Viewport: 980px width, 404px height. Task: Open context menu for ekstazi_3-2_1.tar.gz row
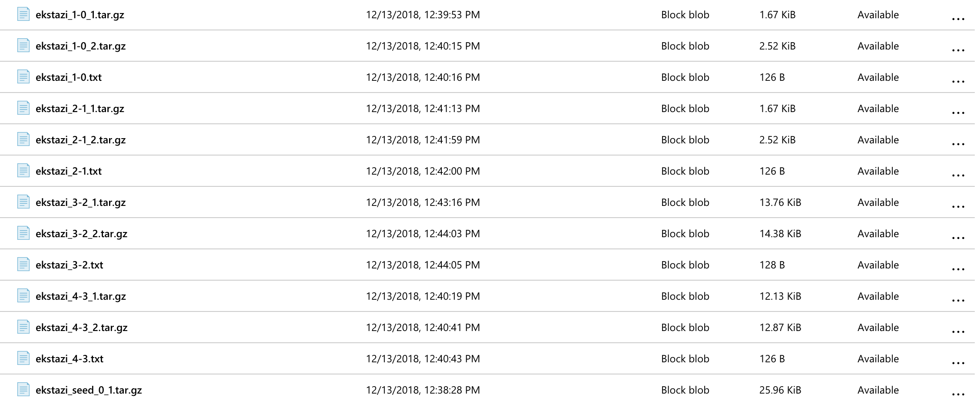coord(958,207)
